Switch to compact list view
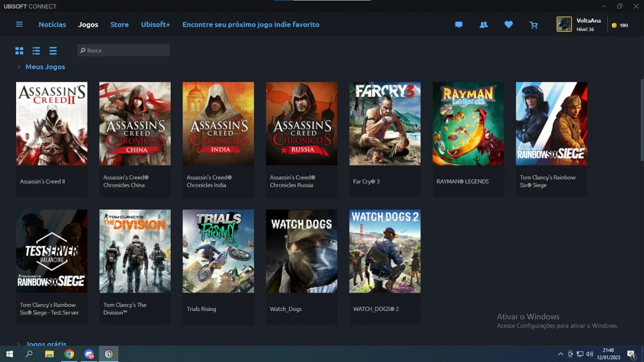The height and width of the screenshot is (362, 644). pos(53,51)
